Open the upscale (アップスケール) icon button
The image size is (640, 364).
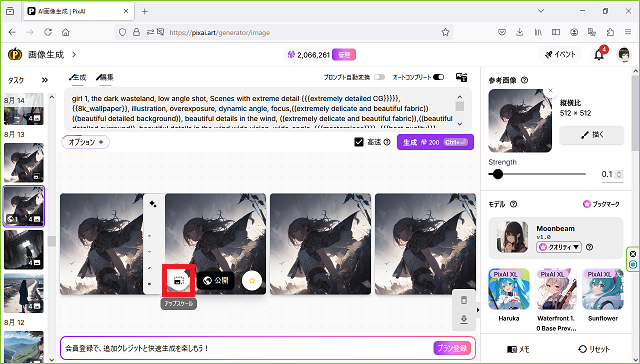coord(178,280)
